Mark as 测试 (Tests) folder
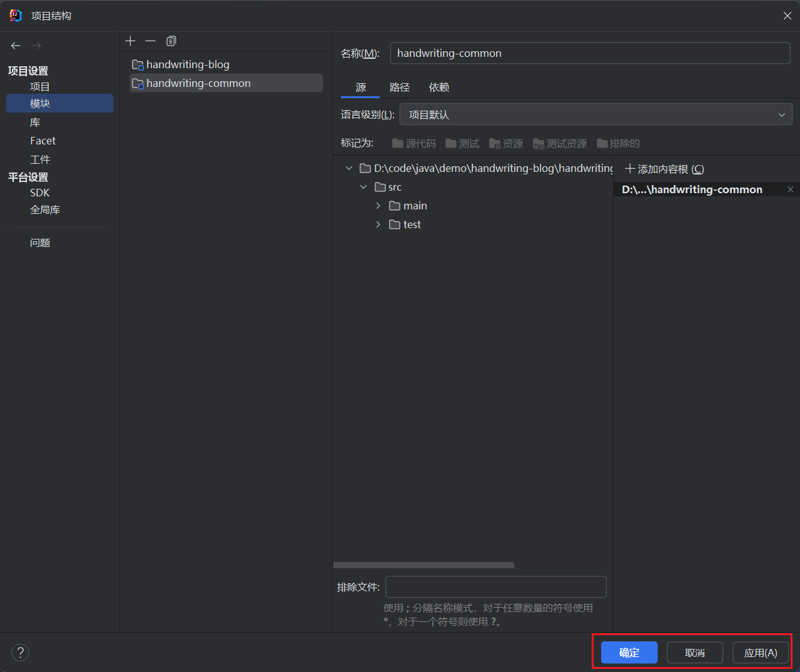Screen dimensions: 800x672 click(x=462, y=144)
